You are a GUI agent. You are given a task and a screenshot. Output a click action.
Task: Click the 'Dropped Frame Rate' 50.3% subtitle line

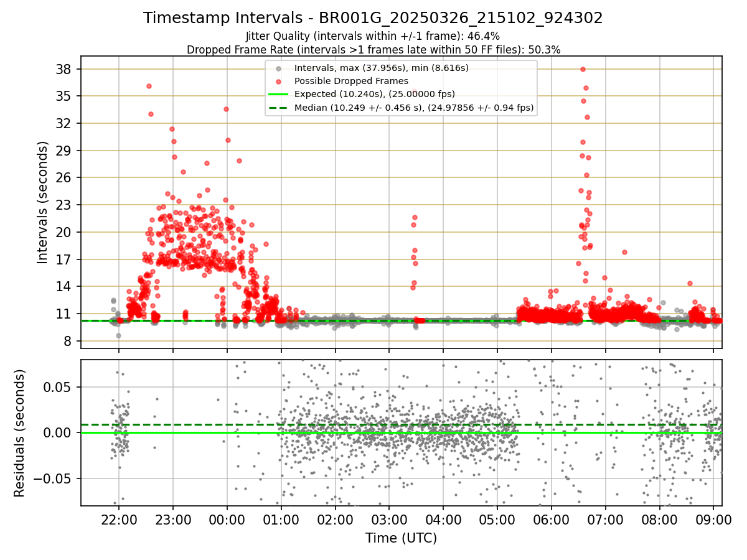[374, 50]
